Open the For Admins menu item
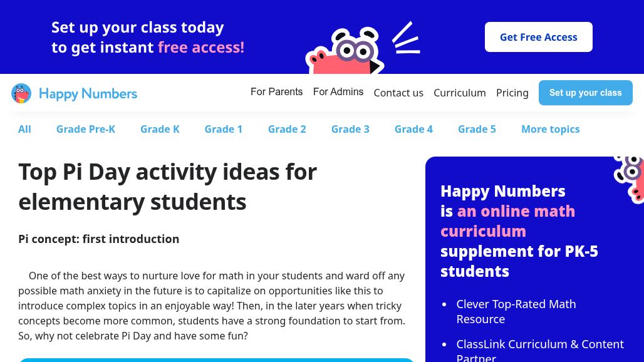Screen dimensions: 644x362 (338, 92)
